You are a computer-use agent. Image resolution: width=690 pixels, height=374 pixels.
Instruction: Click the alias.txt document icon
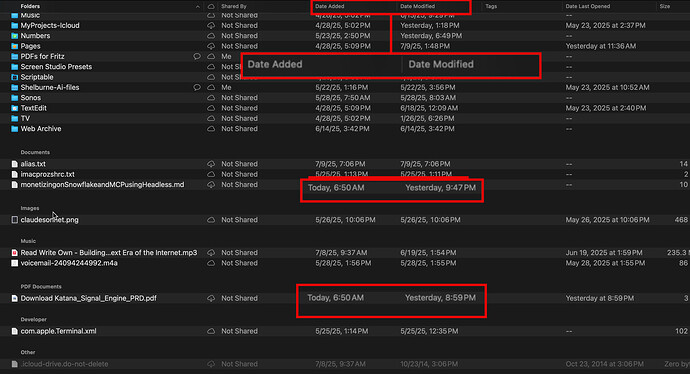pyautogui.click(x=15, y=164)
